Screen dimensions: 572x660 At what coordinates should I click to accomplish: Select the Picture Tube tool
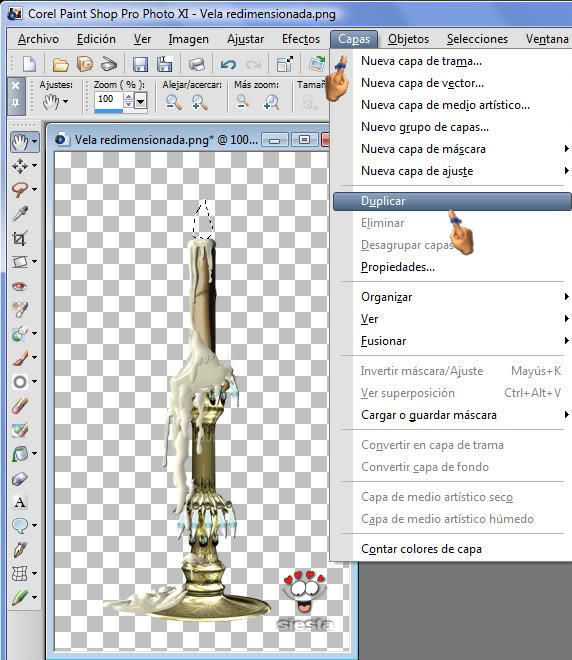coord(20,478)
